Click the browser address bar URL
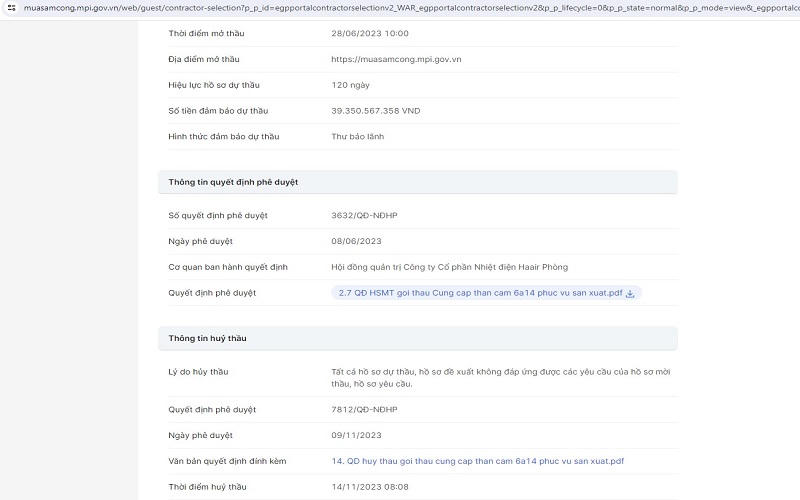 click(x=400, y=7)
